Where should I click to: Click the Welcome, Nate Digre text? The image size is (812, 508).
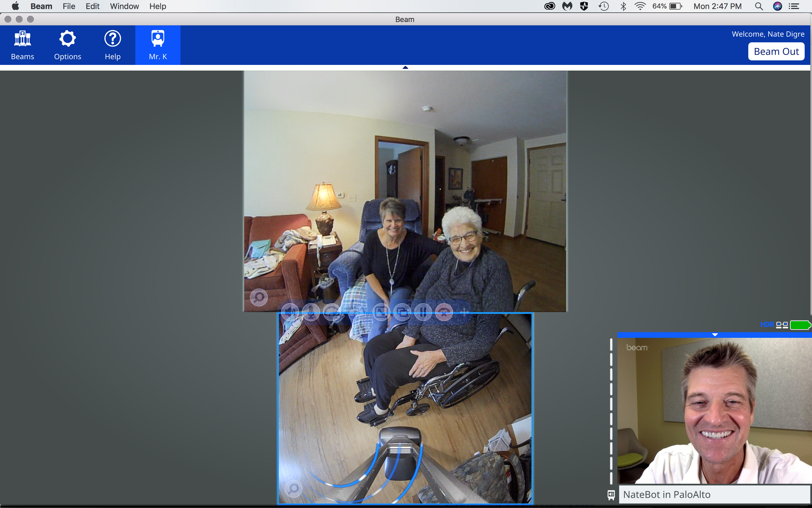click(x=768, y=34)
